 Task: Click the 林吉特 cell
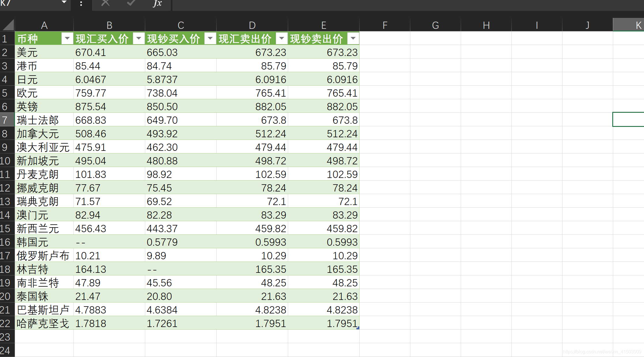(x=44, y=269)
